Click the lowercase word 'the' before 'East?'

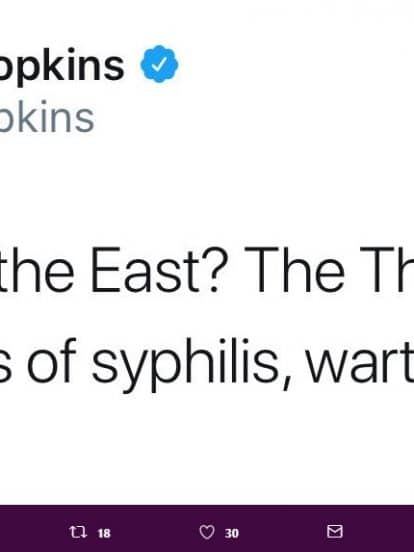[37, 270]
